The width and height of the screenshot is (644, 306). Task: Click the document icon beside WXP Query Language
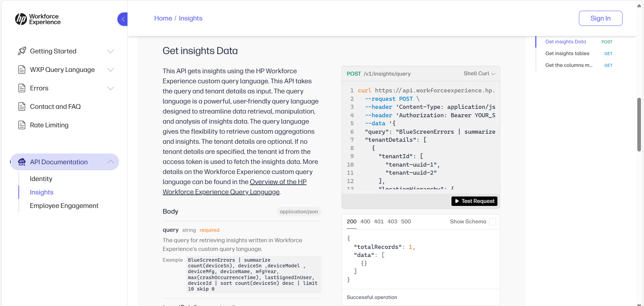[x=22, y=70]
